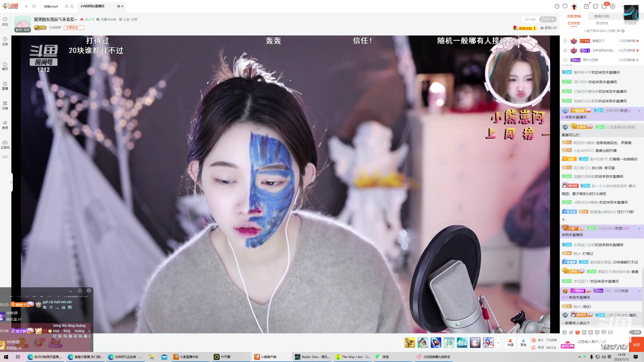Open streamer avatar 鱼吧|视频
This screenshot has height=362, width=644.
click(x=22, y=24)
